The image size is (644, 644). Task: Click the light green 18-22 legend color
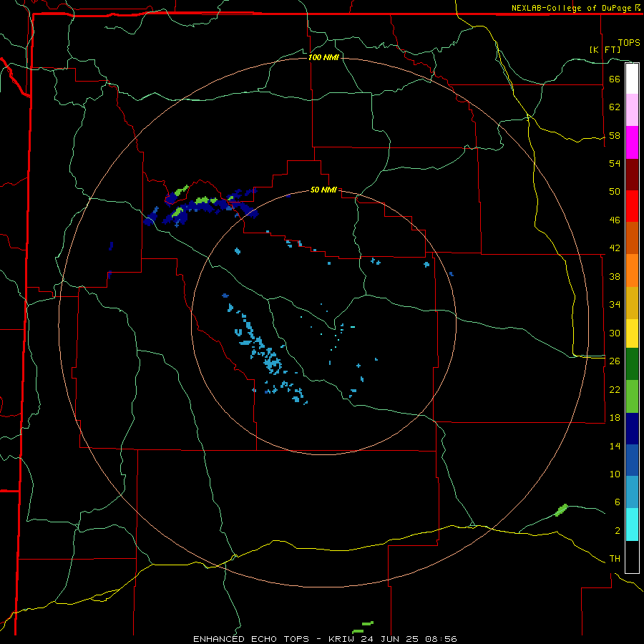(632, 396)
